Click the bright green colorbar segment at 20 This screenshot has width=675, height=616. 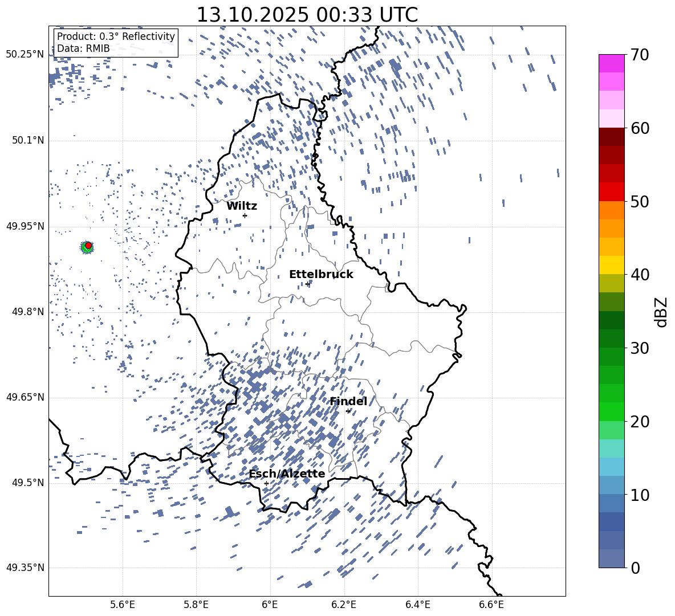[612, 411]
